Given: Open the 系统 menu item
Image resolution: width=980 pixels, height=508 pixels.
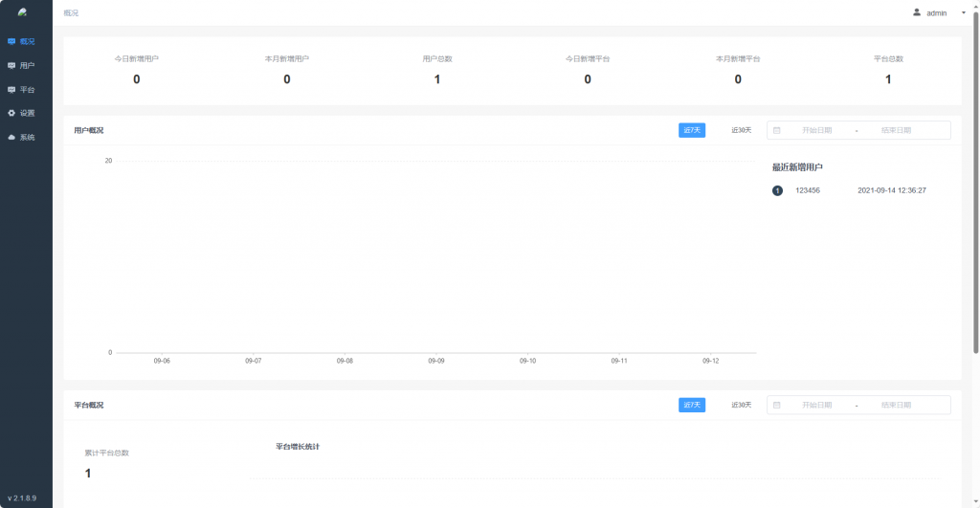Looking at the screenshot, I should point(27,137).
